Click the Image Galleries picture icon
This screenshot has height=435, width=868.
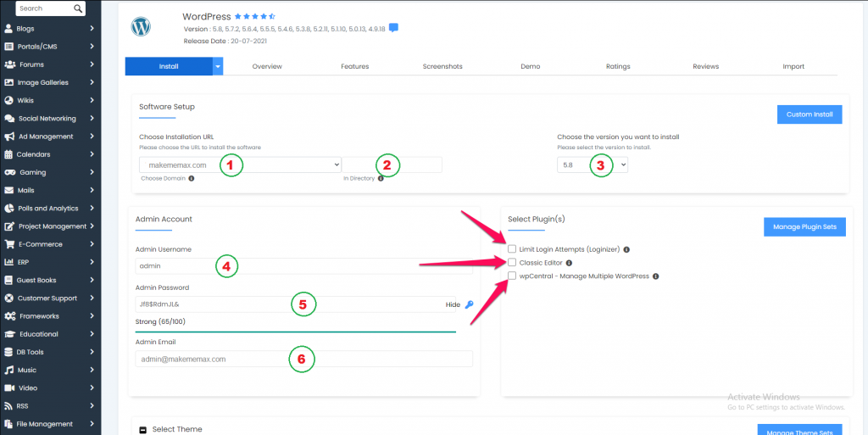pos(8,82)
